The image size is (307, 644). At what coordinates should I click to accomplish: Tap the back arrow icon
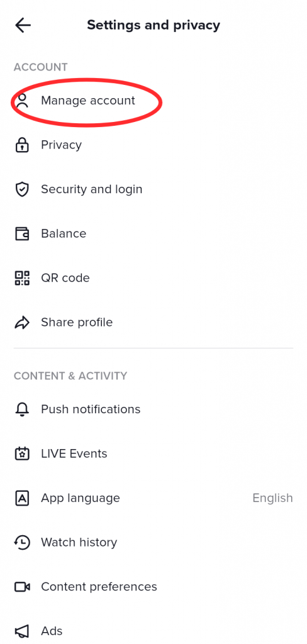pos(23,25)
